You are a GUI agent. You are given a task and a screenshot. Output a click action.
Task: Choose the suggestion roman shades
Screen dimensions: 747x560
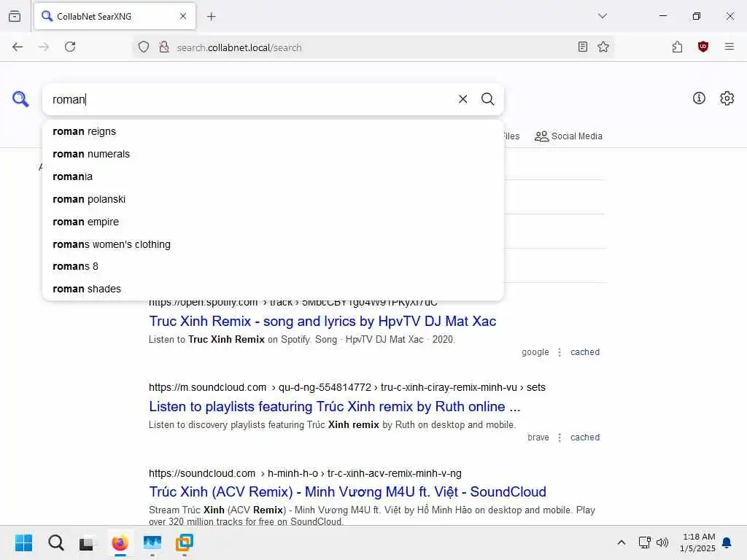273,289
